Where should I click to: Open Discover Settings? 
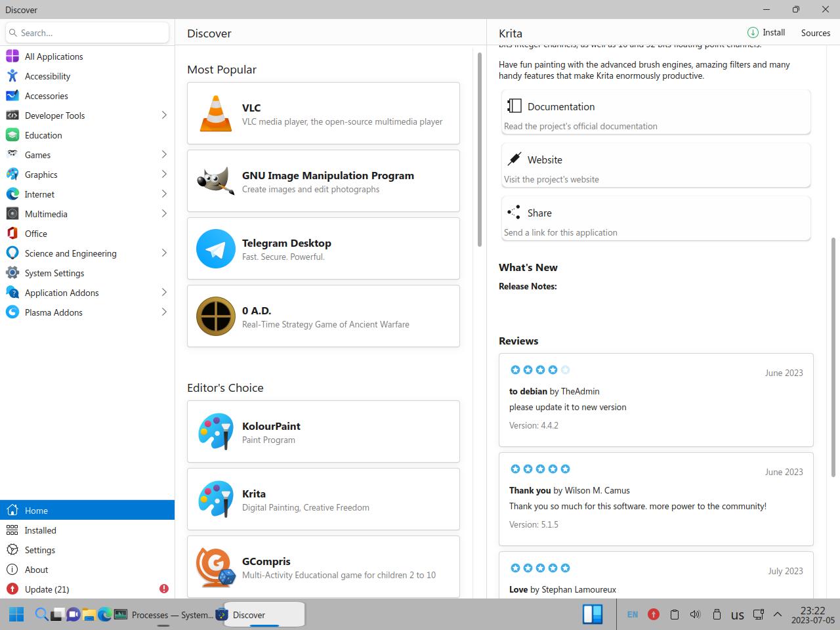coord(87,550)
